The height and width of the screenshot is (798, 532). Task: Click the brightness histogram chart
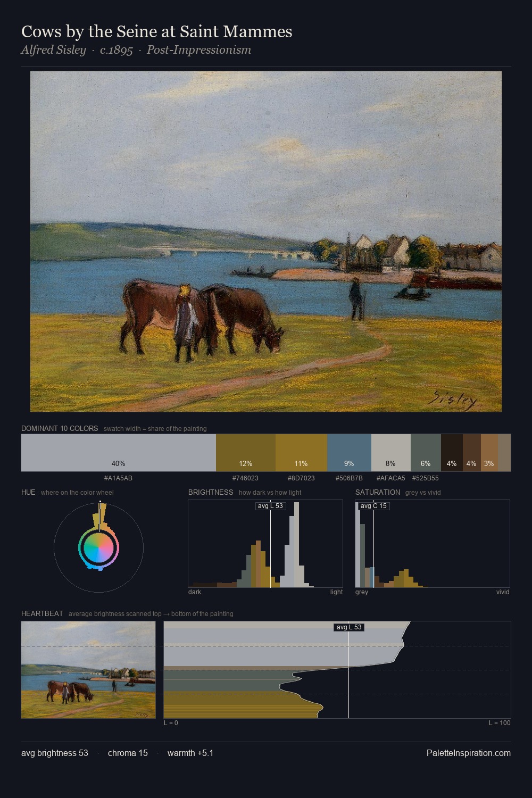pos(265,544)
